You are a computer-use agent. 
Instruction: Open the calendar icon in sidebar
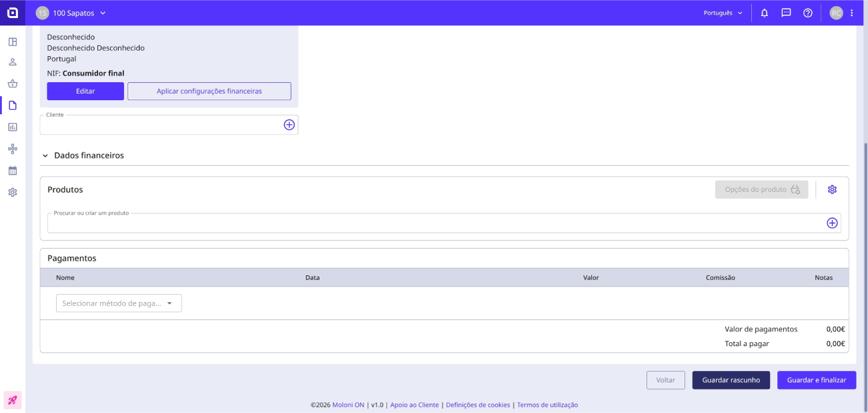(13, 170)
